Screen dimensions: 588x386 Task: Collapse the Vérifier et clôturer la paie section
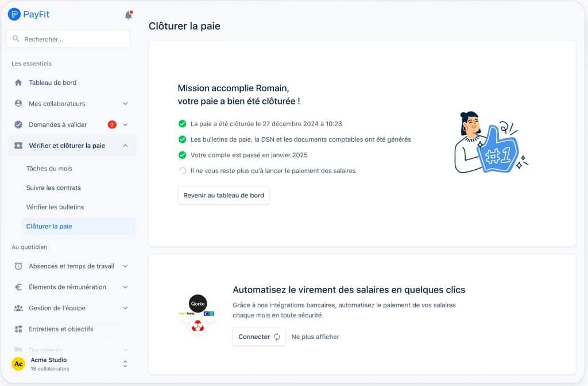pos(125,145)
